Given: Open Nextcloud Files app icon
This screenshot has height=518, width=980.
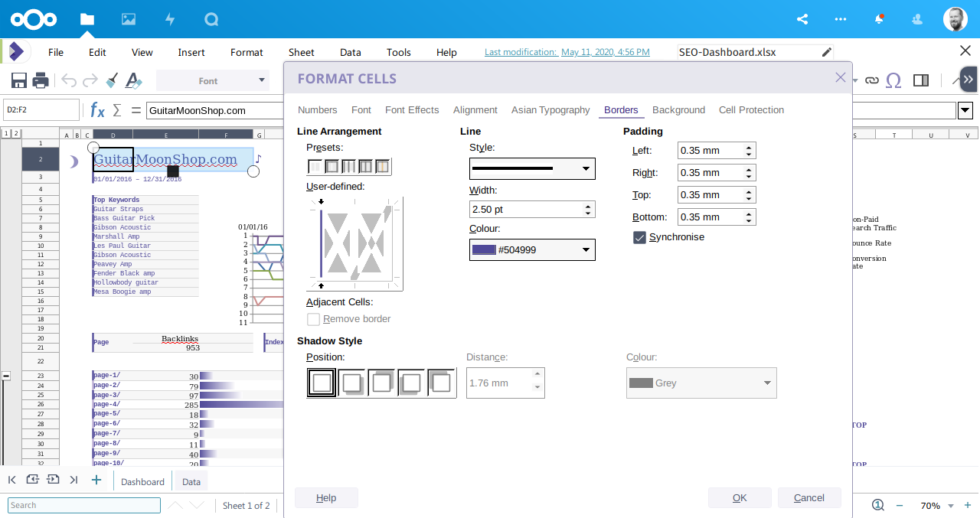Looking at the screenshot, I should [x=87, y=19].
